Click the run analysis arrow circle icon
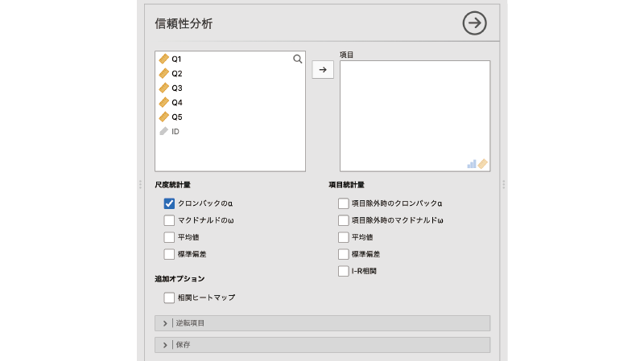644x361 pixels. [475, 23]
